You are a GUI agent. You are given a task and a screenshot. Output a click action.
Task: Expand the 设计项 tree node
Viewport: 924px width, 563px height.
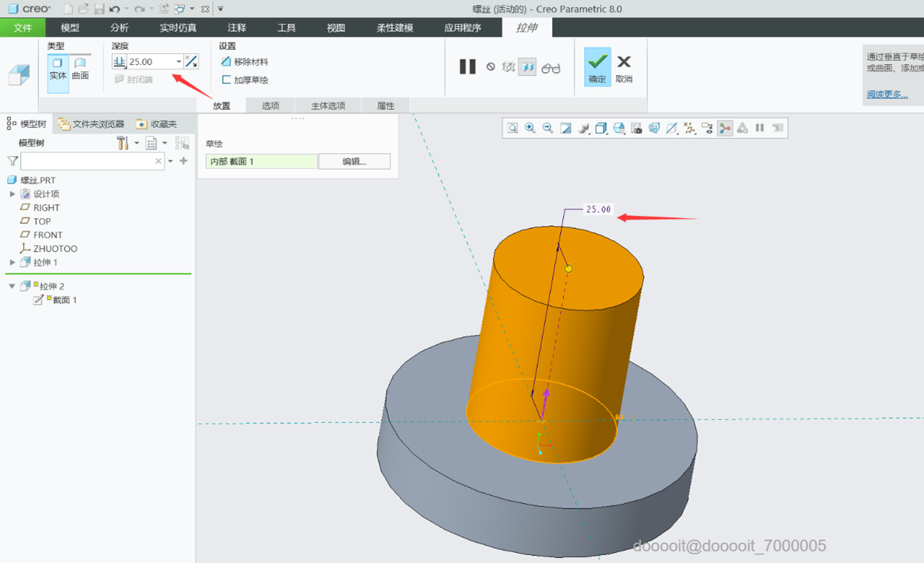[x=12, y=194]
